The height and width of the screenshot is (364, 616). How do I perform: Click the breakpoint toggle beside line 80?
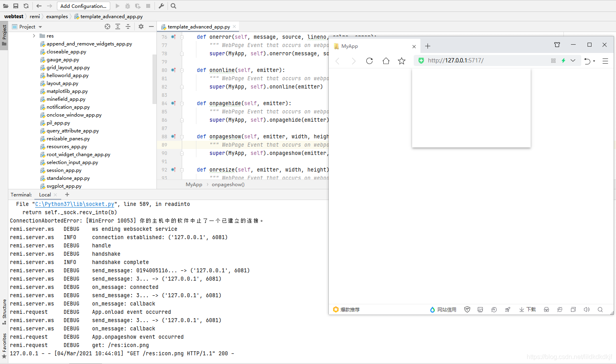coord(173,70)
